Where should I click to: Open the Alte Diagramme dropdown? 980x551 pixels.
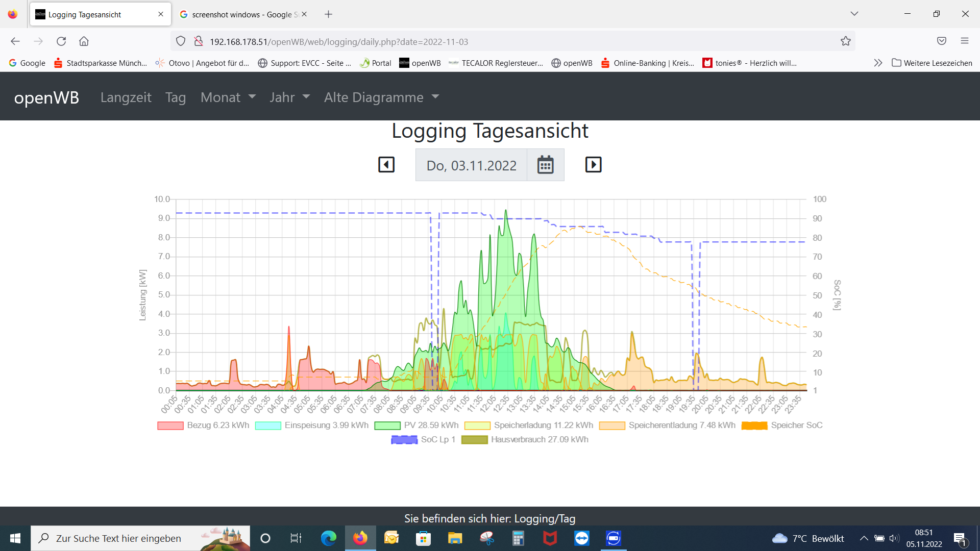[381, 97]
